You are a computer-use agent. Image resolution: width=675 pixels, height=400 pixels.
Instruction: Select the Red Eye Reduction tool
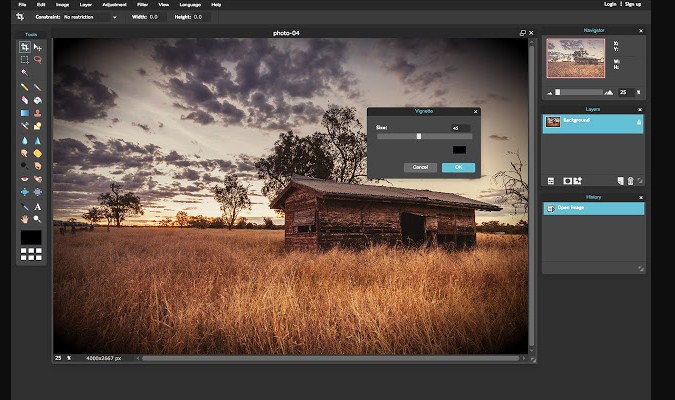pos(25,179)
